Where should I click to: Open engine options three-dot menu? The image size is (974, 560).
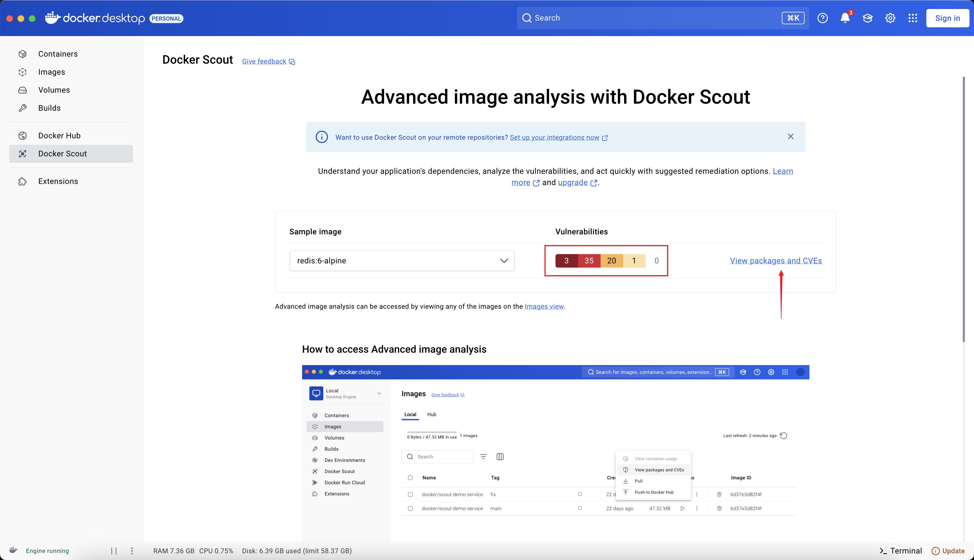tap(132, 551)
